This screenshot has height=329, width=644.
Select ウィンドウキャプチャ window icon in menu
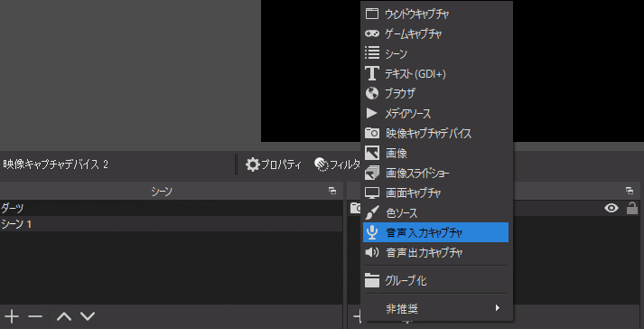click(372, 14)
